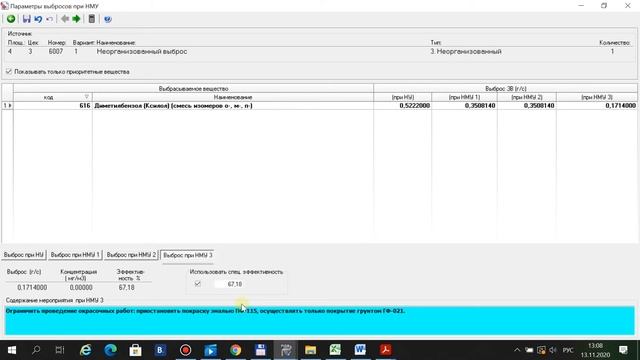Screen dimensions: 640x360
Task: Open volume control in system tray
Action: pyautogui.click(x=553, y=350)
